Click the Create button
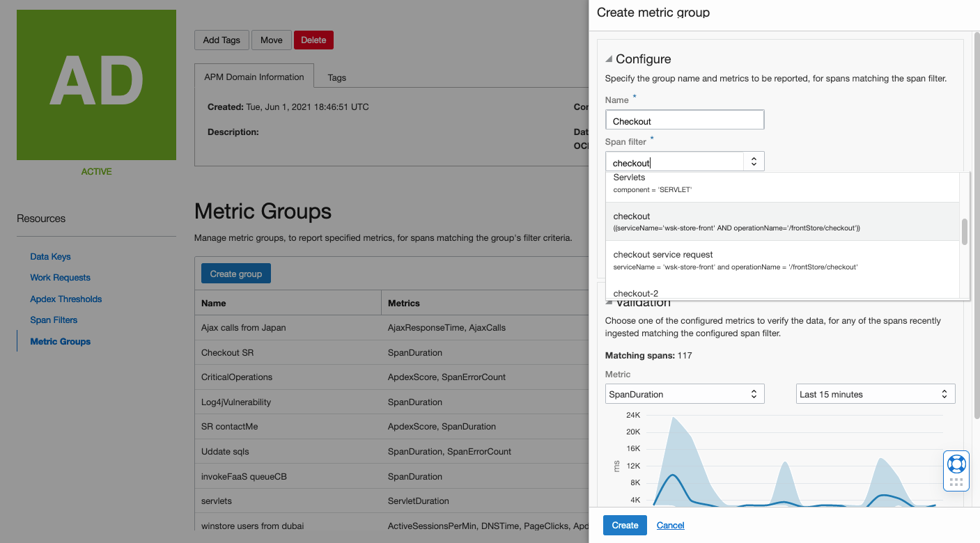This screenshot has width=980, height=543. coord(624,525)
